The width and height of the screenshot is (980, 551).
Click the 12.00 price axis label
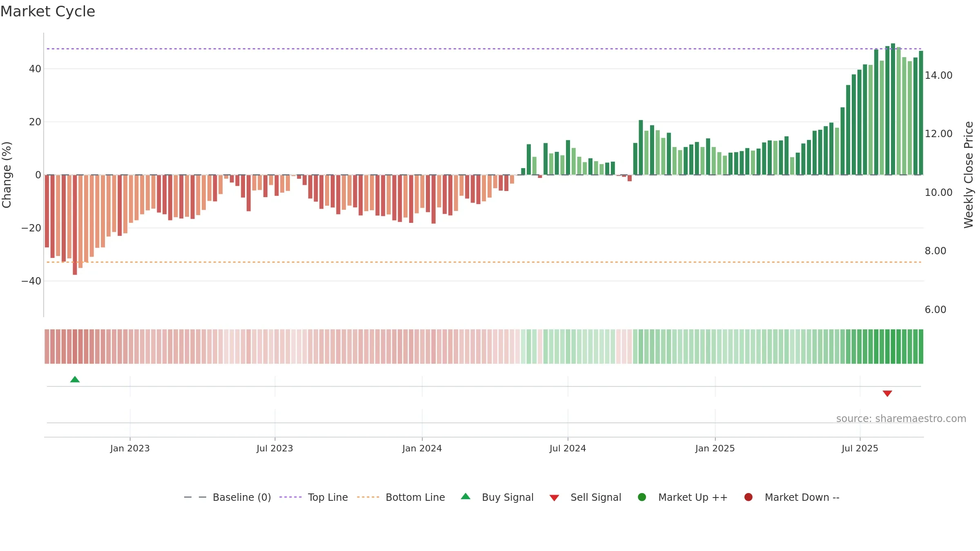[x=938, y=133]
